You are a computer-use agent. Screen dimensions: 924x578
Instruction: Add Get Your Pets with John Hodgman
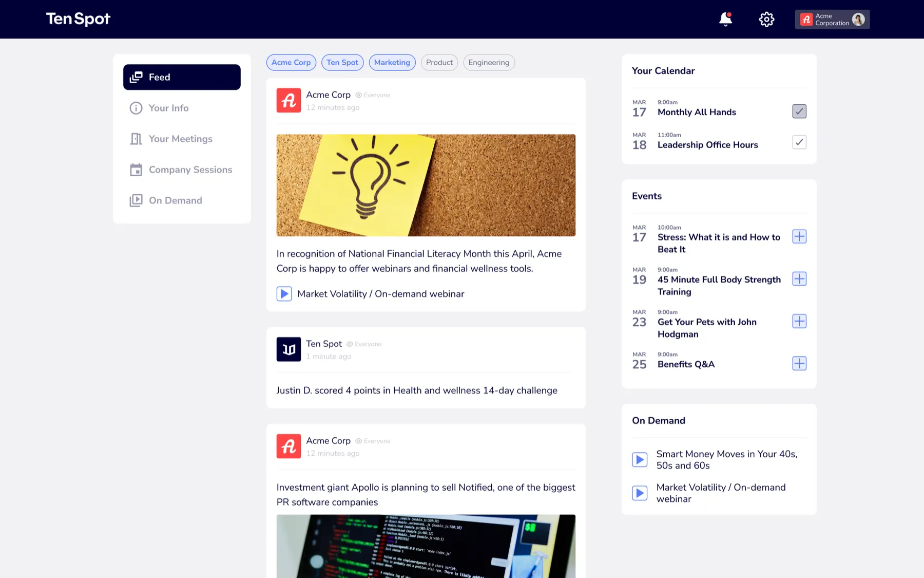point(799,321)
